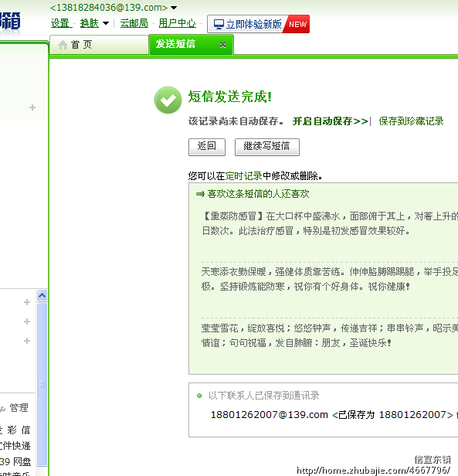
Task: Select the 天寒添衣勤保暖 suggested message
Action: pos(330,279)
